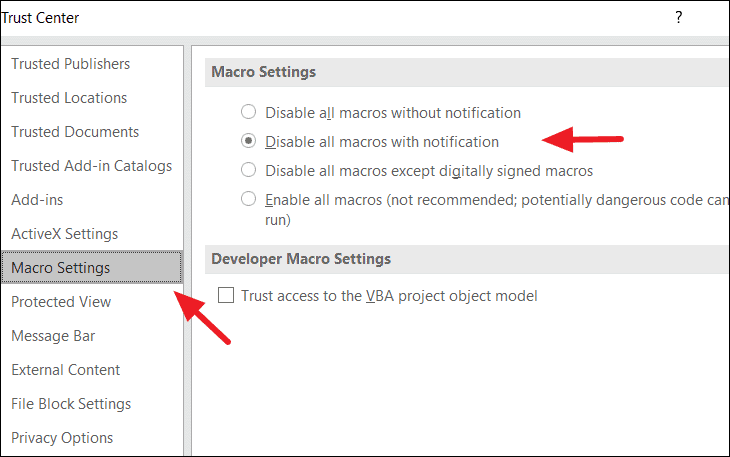Open Trusted Publishers section
The height and width of the screenshot is (457, 730).
pyautogui.click(x=70, y=64)
